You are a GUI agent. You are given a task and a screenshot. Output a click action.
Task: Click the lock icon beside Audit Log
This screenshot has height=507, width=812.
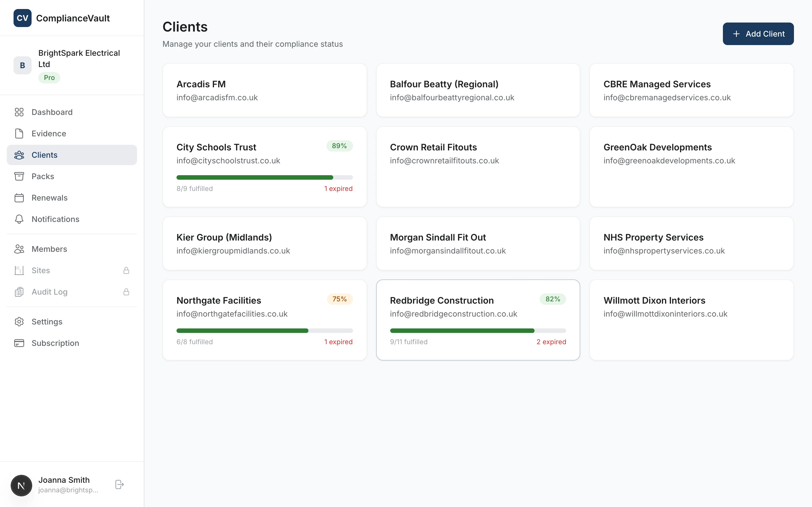pos(127,292)
